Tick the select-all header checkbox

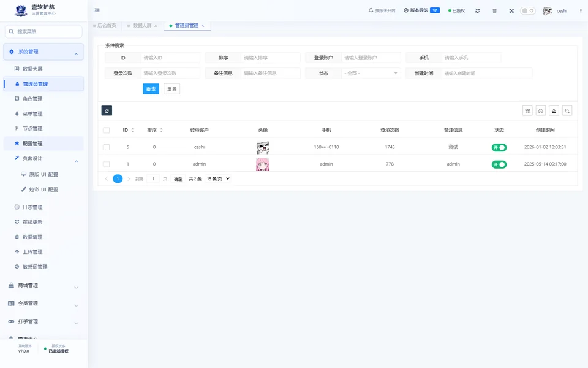107,130
